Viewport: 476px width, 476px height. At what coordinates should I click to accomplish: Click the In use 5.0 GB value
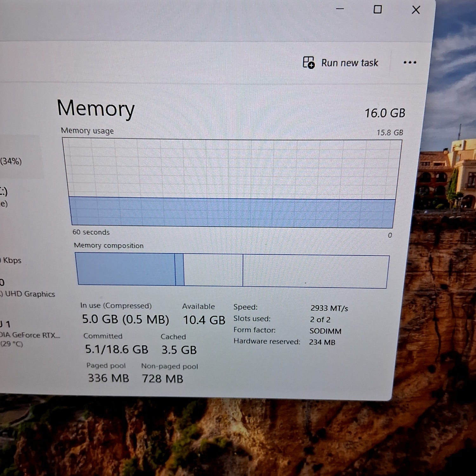pyautogui.click(x=125, y=319)
